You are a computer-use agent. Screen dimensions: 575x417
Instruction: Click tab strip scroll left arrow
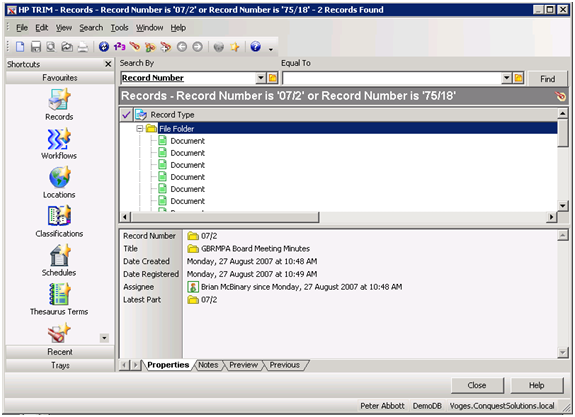coord(124,365)
